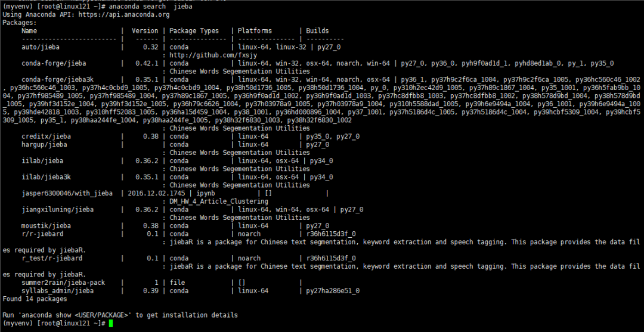Click the jiangxiluning/jieba package name
Image resolution: width=644 pixels, height=332 pixels.
[x=57, y=210]
